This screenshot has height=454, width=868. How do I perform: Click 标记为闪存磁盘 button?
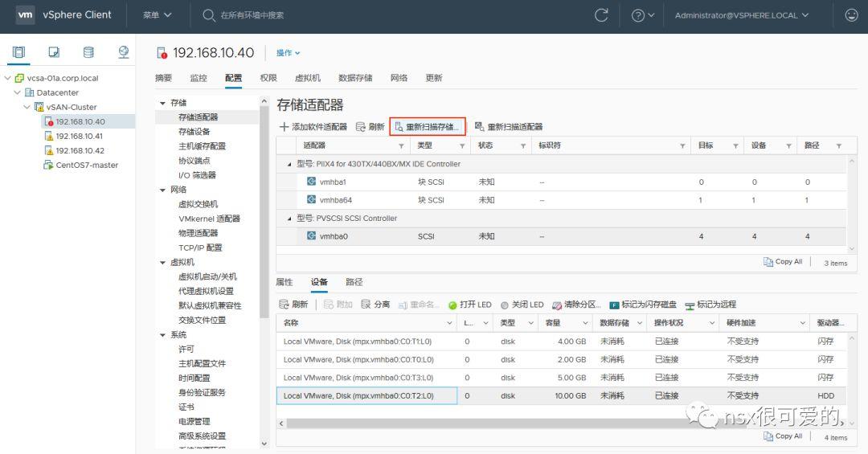click(643, 305)
